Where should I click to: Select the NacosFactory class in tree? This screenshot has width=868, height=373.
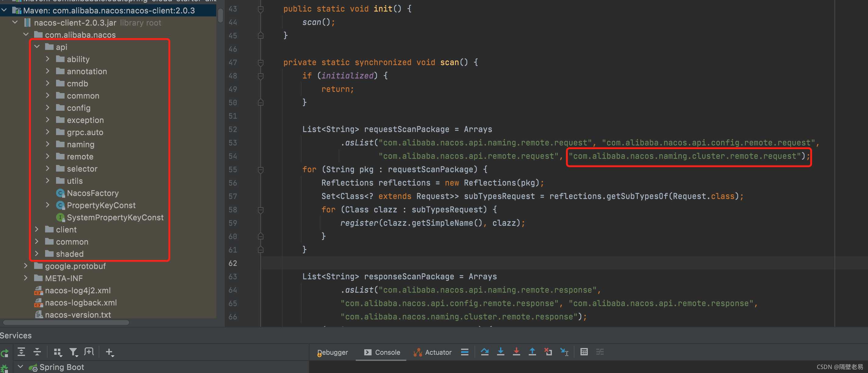[93, 193]
